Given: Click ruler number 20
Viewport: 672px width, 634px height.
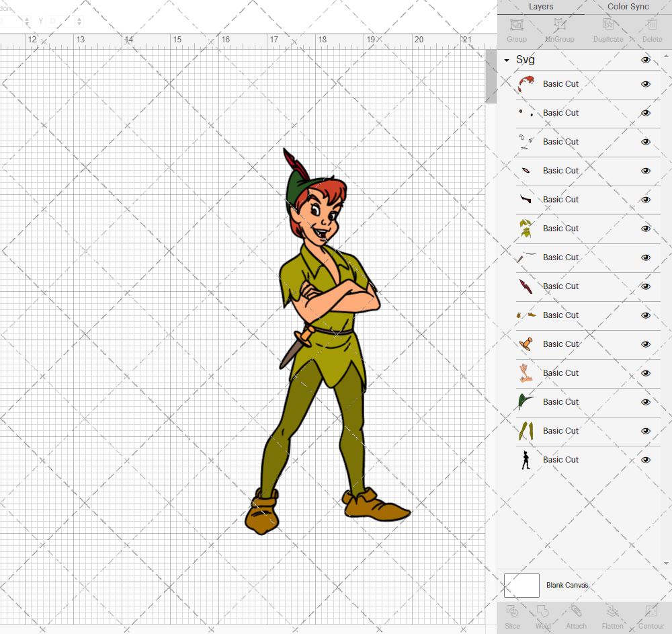Looking at the screenshot, I should point(419,40).
